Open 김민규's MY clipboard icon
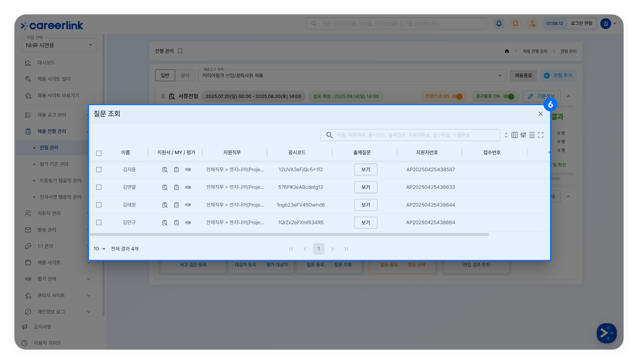This screenshot has width=638, height=364. coord(176,223)
